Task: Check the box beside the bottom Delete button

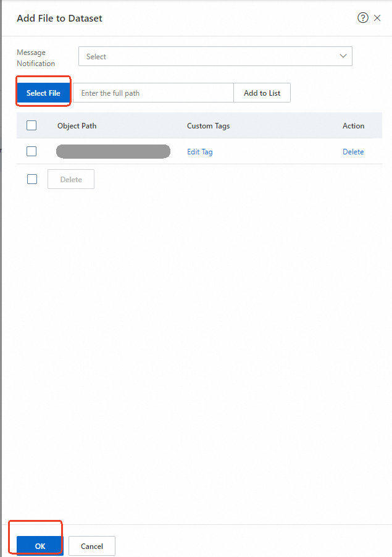Action: pos(32,179)
